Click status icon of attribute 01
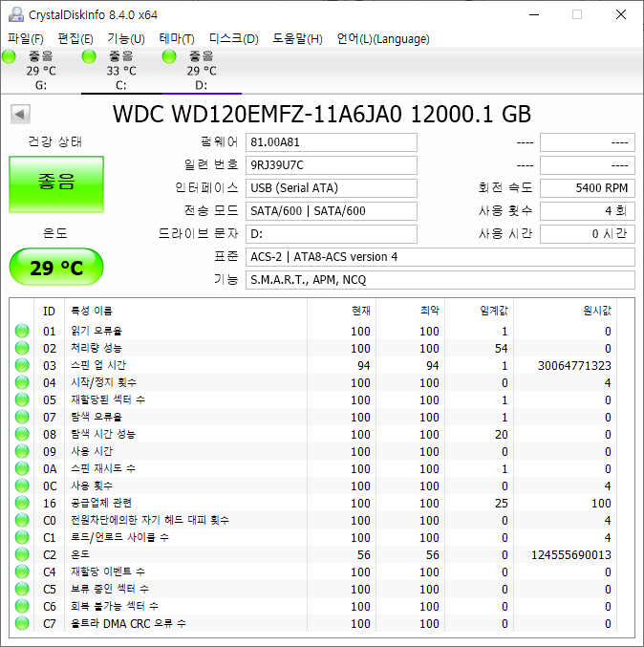This screenshot has height=647, width=644. (x=22, y=331)
